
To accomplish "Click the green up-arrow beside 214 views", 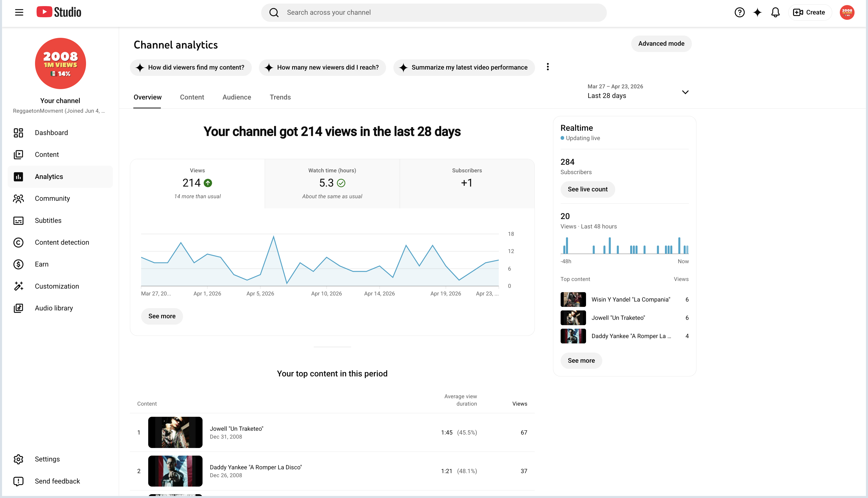I will (x=208, y=183).
